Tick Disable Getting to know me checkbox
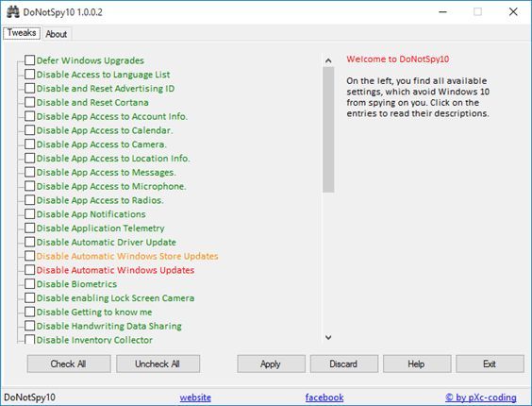Screen dimensions: 532x406 29,312
